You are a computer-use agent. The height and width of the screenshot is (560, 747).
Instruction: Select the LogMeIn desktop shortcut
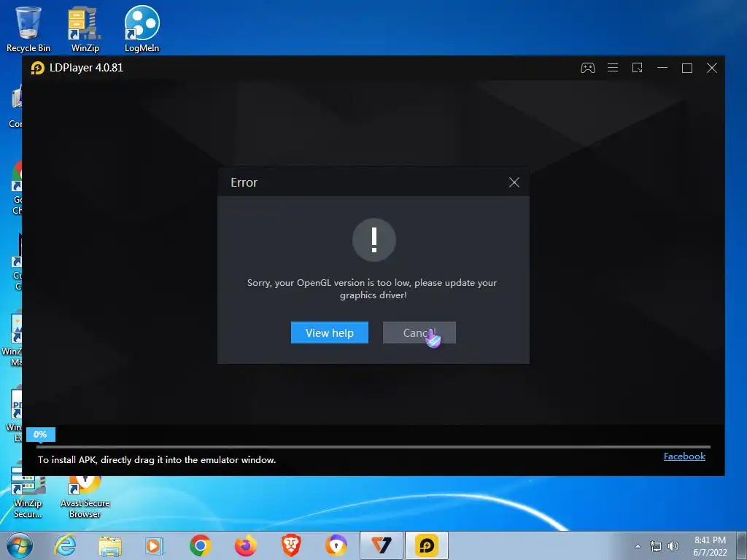click(x=142, y=29)
